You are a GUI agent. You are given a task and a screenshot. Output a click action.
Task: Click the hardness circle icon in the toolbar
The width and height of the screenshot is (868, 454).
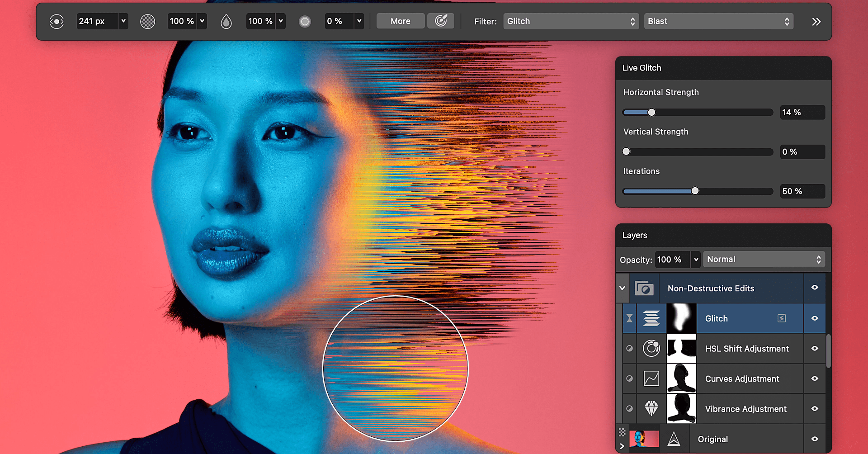click(x=305, y=21)
